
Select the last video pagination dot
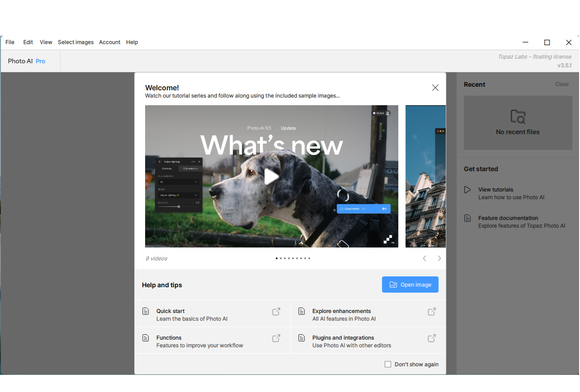pyautogui.click(x=309, y=258)
